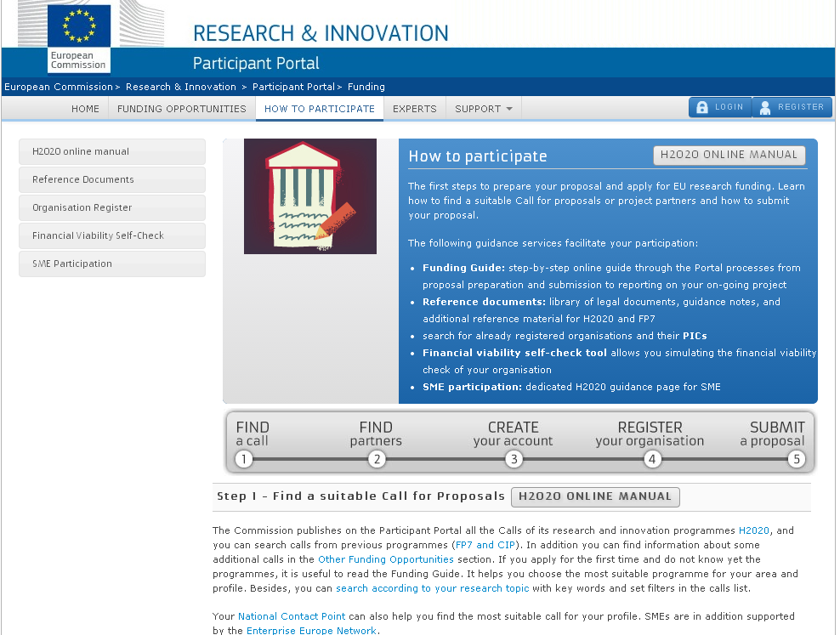Follow the Research & Innovation breadcrumb link
The image size is (840, 635).
click(180, 87)
